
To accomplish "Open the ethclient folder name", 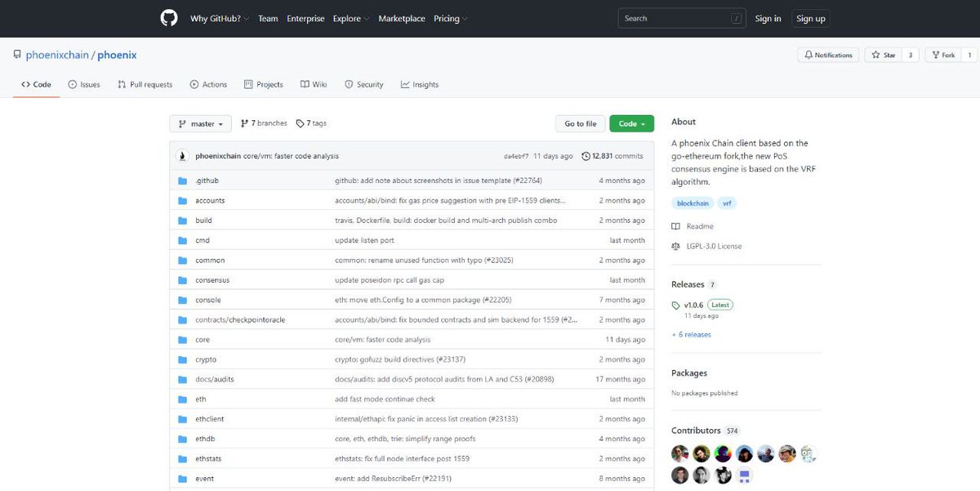I will point(210,419).
